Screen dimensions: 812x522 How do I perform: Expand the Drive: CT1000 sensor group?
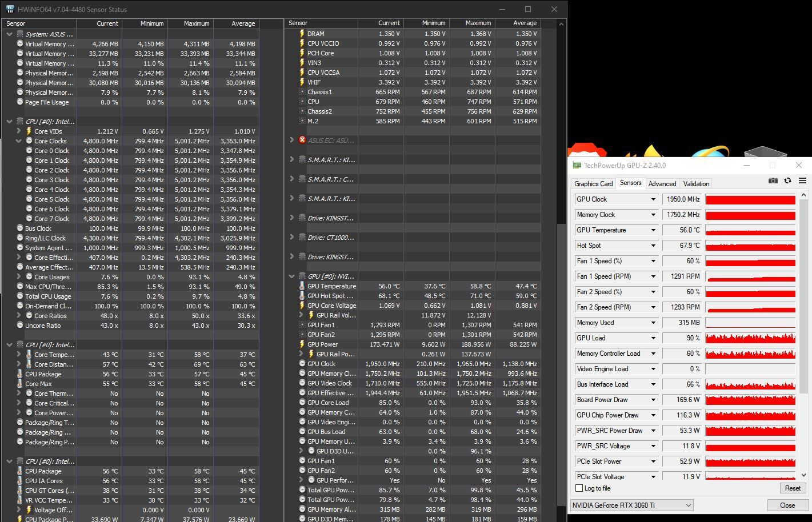(292, 237)
